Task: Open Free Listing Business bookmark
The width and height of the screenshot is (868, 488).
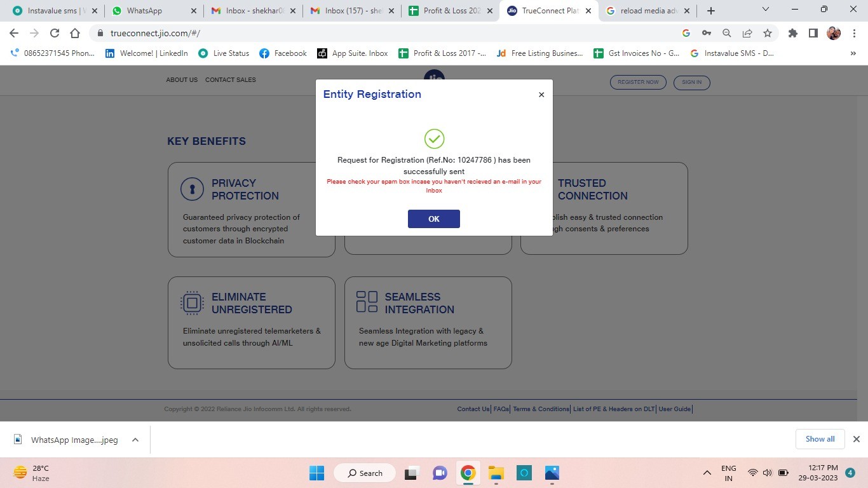Action: point(539,53)
